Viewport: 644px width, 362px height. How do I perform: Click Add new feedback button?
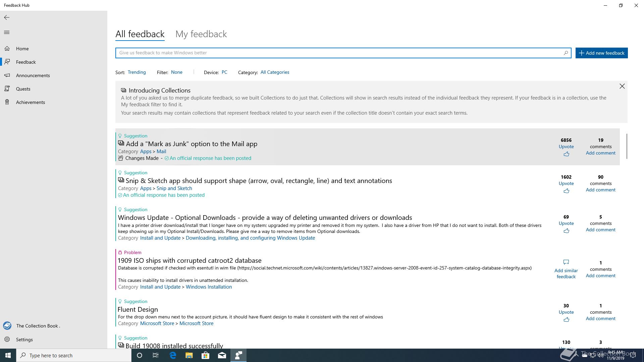(x=602, y=53)
